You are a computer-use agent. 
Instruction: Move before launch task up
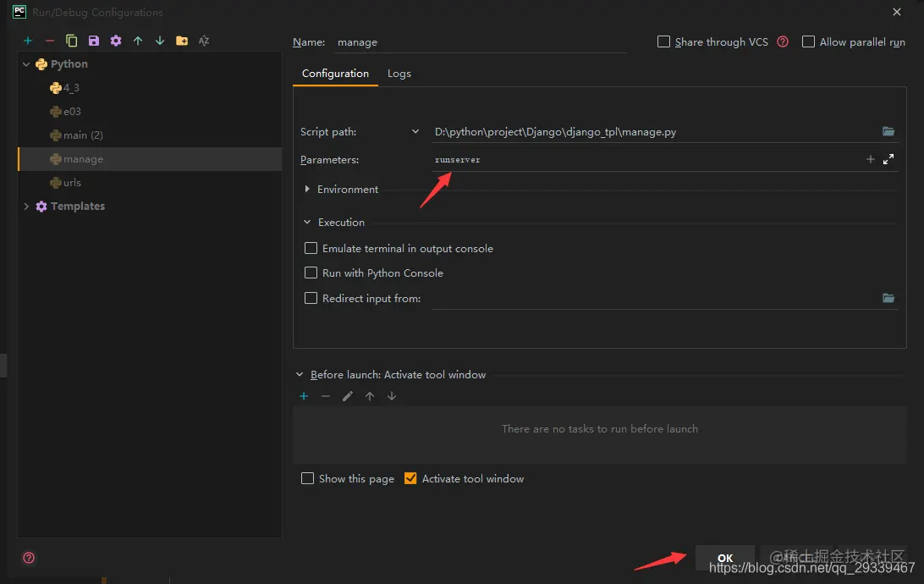(370, 396)
